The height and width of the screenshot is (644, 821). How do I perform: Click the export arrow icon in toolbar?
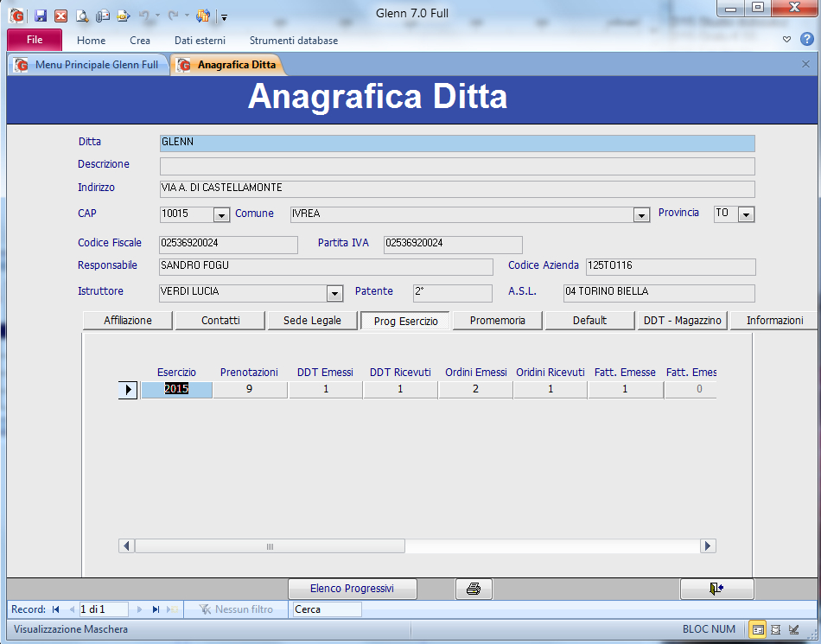click(x=123, y=16)
